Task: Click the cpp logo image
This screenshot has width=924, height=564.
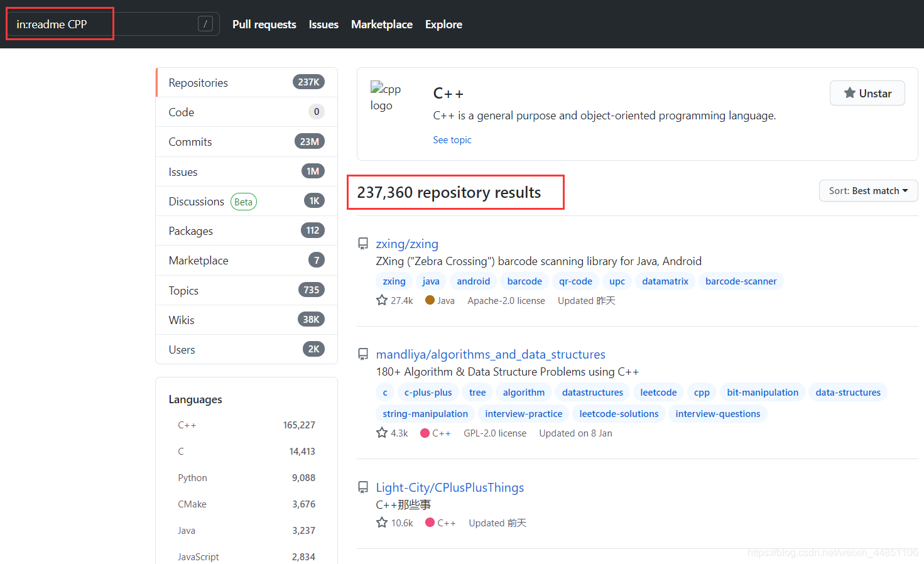Action: coord(386,97)
